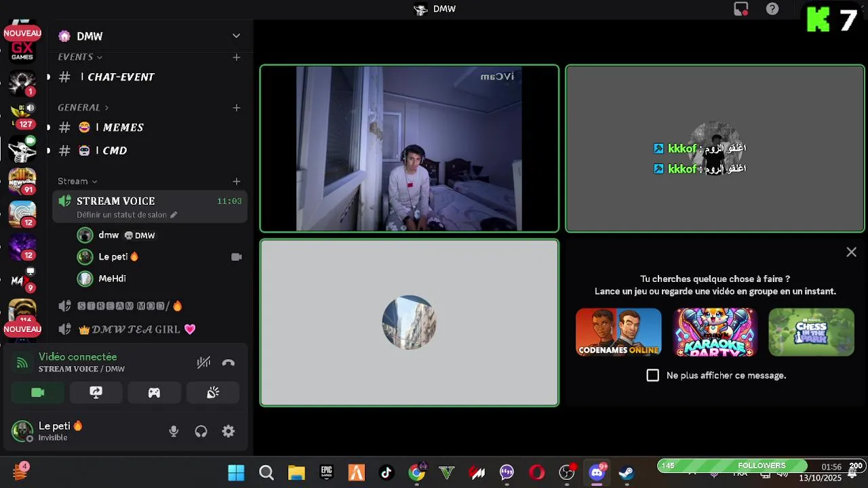Open OBS Studio from the taskbar

(567, 472)
